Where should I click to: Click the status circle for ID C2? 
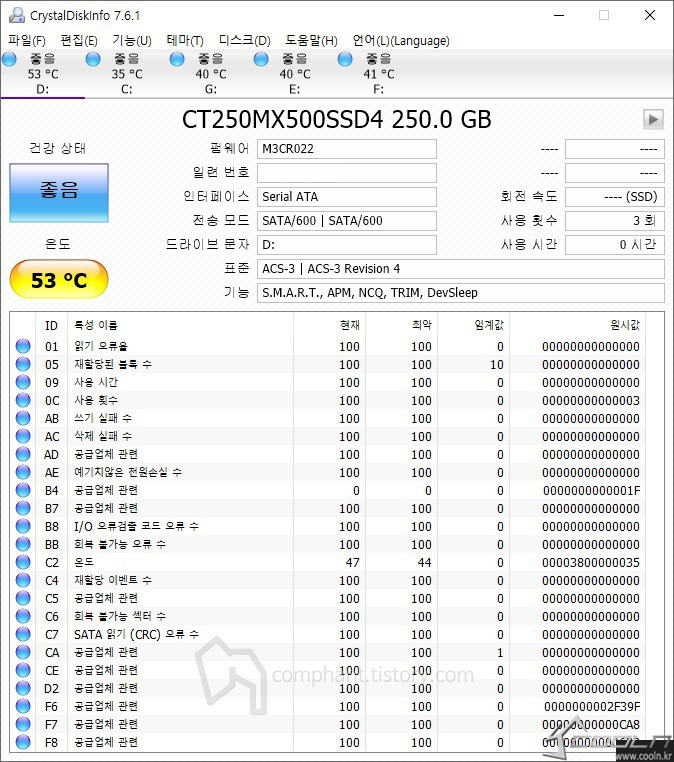pyautogui.click(x=23, y=562)
